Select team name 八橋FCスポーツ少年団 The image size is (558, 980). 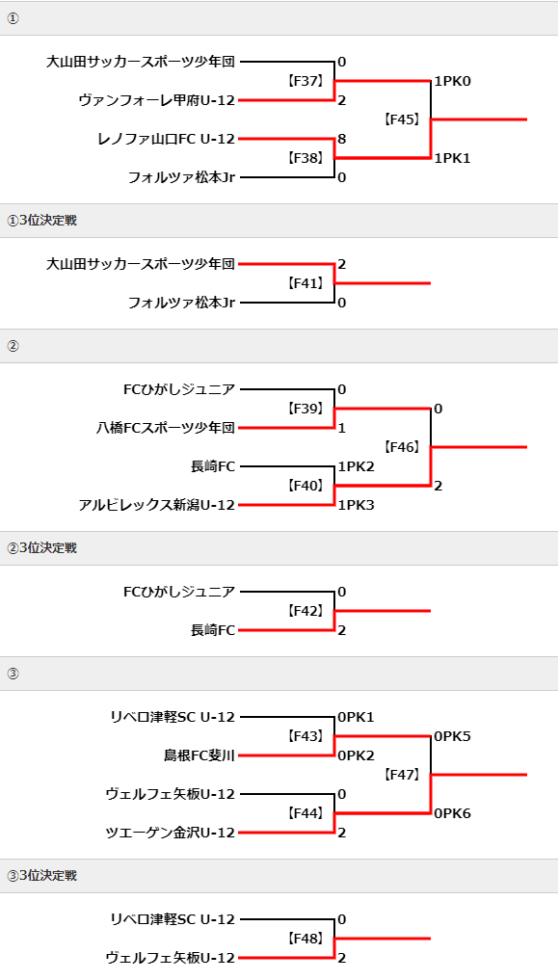click(166, 428)
